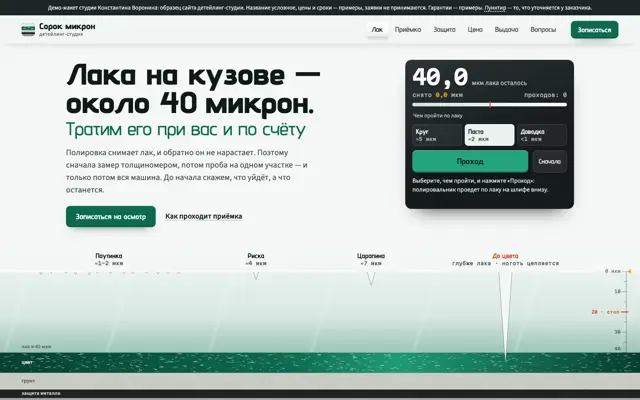Click the remaining-lacquer progress bar
This screenshot has width=640, height=400.
coord(489,105)
